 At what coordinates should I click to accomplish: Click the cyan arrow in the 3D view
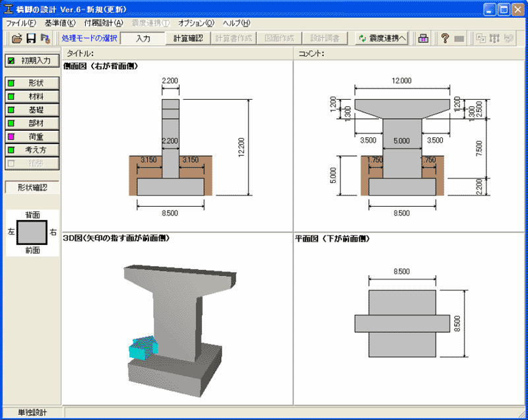[x=143, y=348]
